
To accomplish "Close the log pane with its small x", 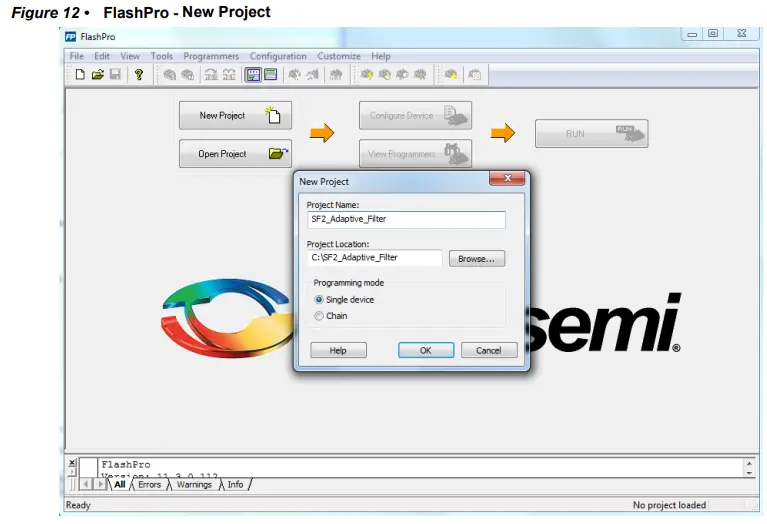I will 72,462.
